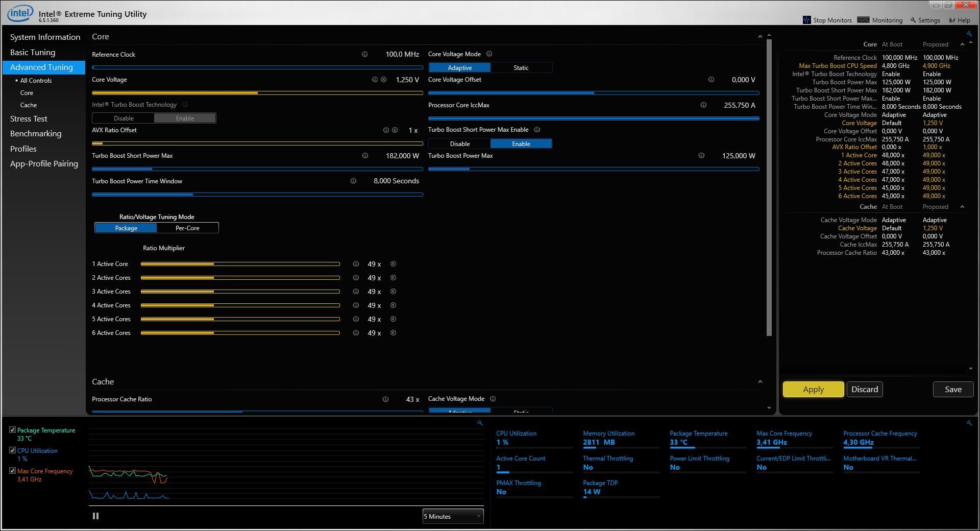Open the Stress Test section
This screenshot has width=980, height=531.
click(29, 118)
